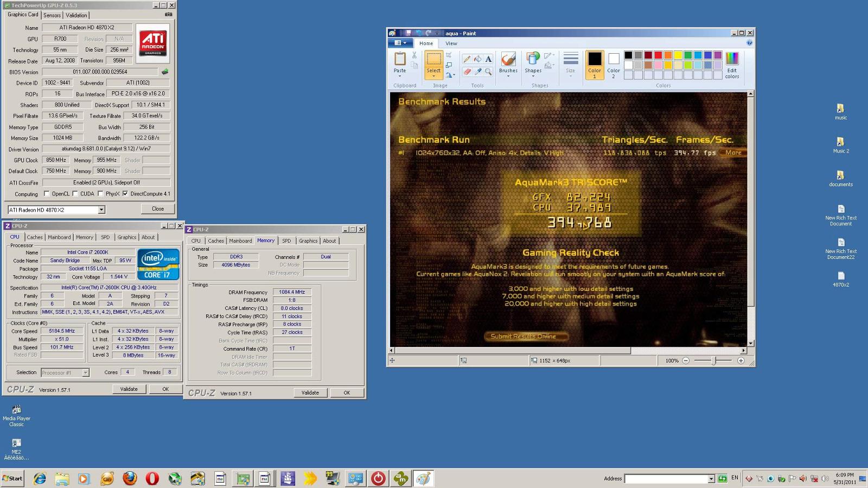Click the Edit colors rainbow icon
The height and width of the screenshot is (488, 868).
pyautogui.click(x=732, y=59)
